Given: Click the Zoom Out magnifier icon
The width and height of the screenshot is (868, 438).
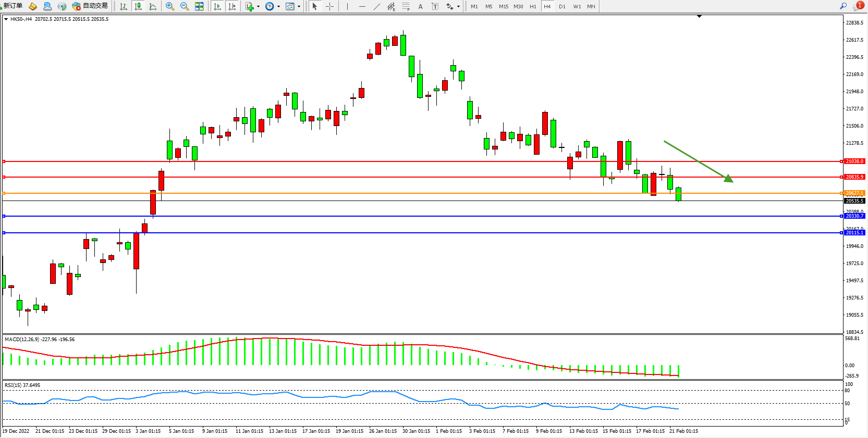Looking at the screenshot, I should [x=184, y=6].
